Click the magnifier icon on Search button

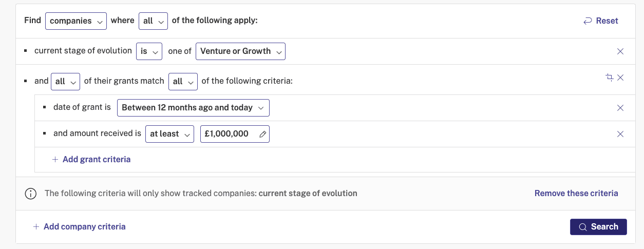tap(582, 227)
